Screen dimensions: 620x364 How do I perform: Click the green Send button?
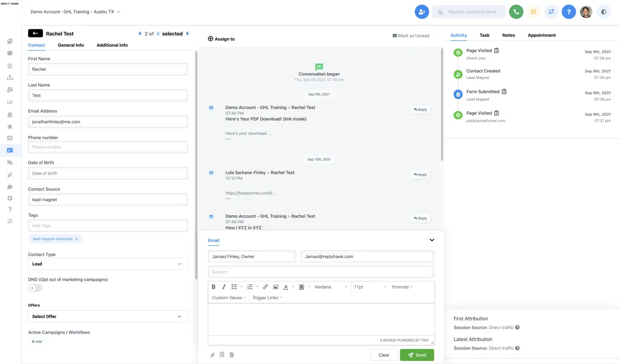[x=416, y=355]
